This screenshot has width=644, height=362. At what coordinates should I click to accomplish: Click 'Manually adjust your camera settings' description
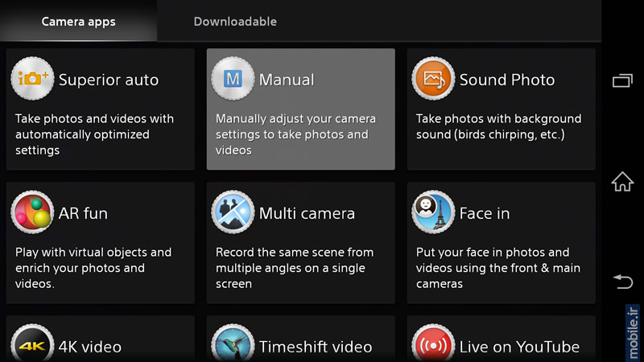click(x=295, y=134)
